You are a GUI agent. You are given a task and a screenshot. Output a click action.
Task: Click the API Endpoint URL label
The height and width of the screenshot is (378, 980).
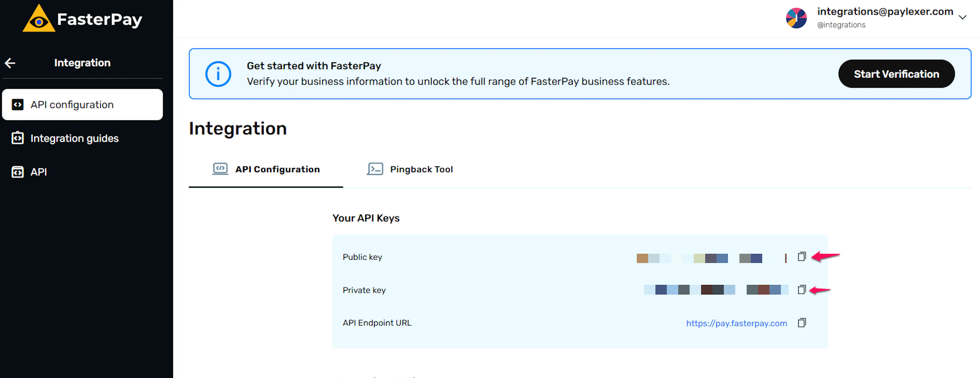click(x=377, y=323)
